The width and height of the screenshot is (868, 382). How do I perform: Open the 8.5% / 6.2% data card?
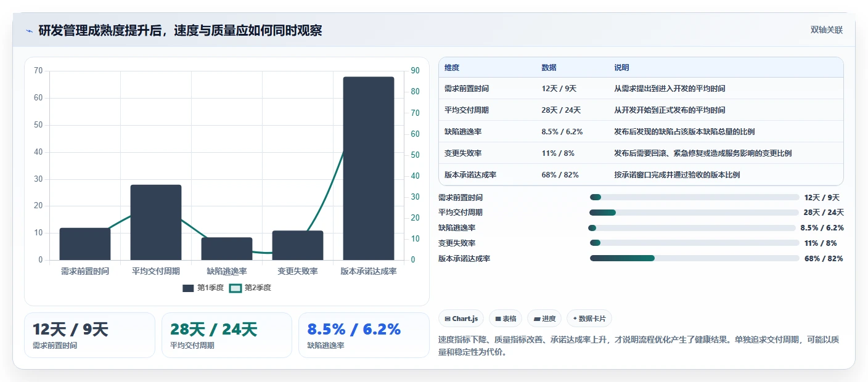(364, 335)
